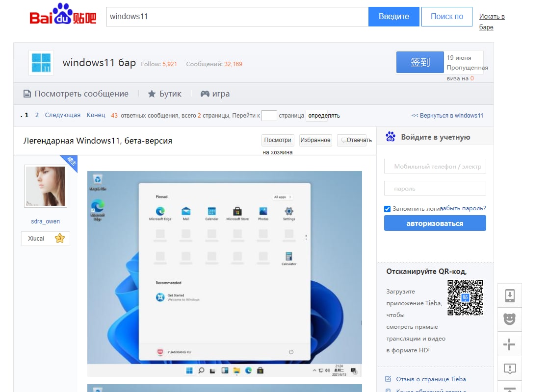Viewport: 548px width, 392px height.
Task: Click the windows11 бар title
Action: 99,63
